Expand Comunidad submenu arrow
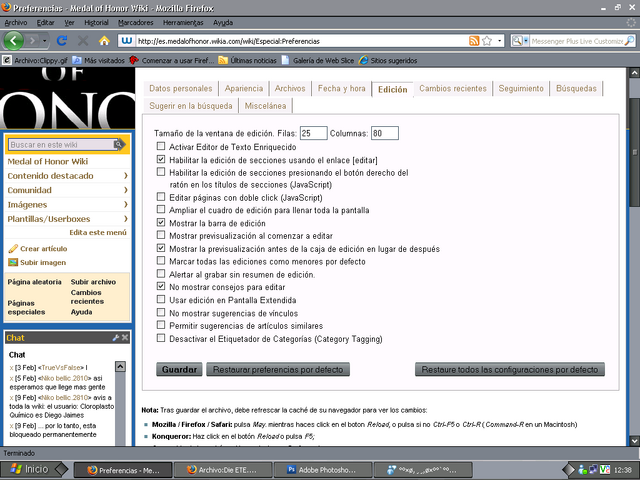 [x=126, y=190]
